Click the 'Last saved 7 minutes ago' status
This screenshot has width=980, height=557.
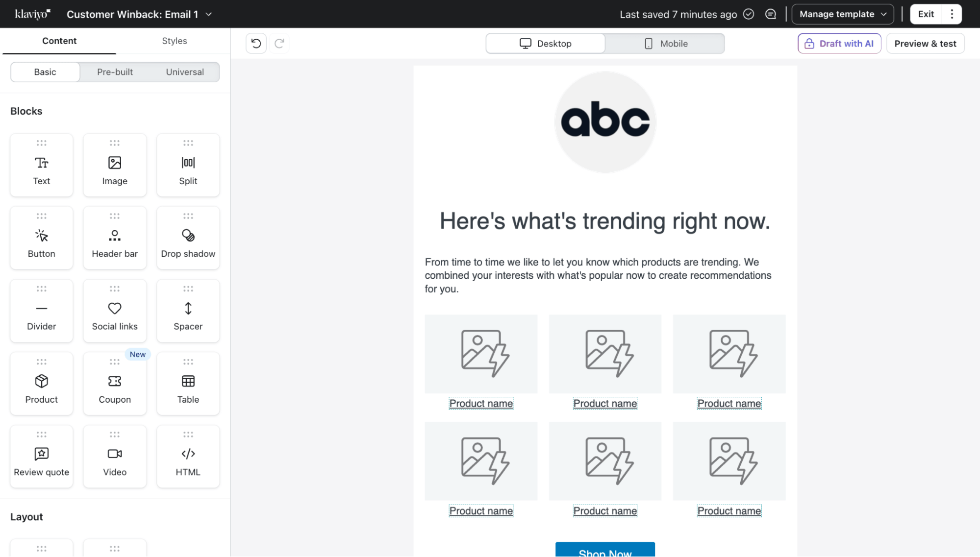[x=678, y=14]
